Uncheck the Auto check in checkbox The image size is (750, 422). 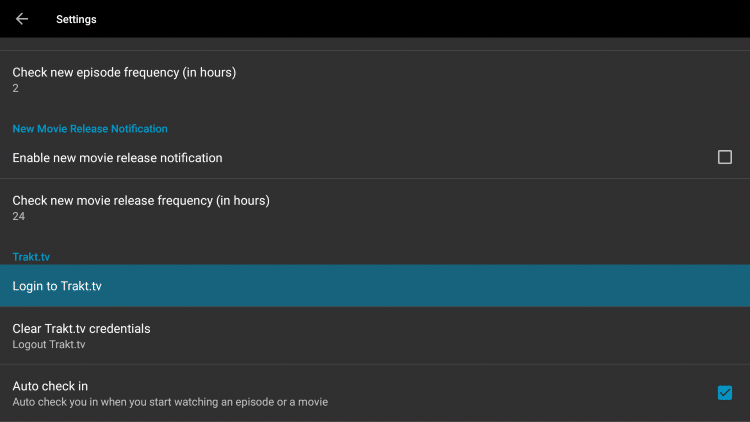tap(725, 393)
